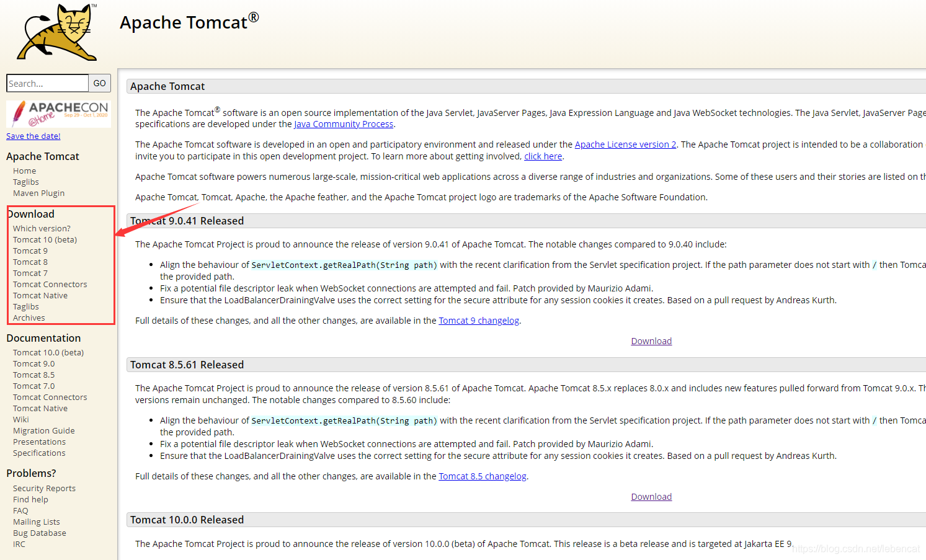
Task: Open Taglibs under Apache Tomcat section
Action: (26, 182)
